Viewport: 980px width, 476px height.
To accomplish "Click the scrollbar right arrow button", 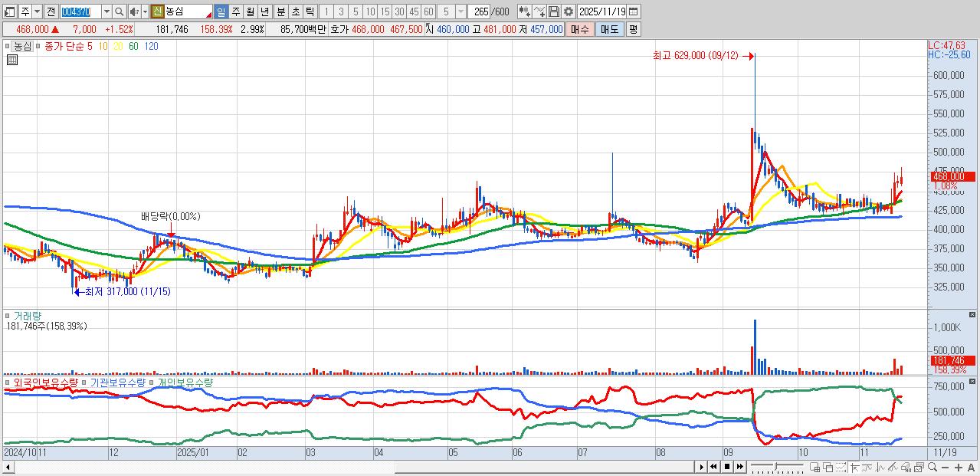I will click(700, 467).
